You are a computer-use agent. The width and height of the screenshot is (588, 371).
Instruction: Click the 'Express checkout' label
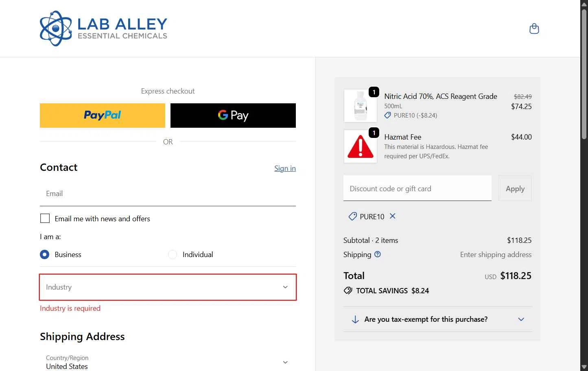[168, 91]
